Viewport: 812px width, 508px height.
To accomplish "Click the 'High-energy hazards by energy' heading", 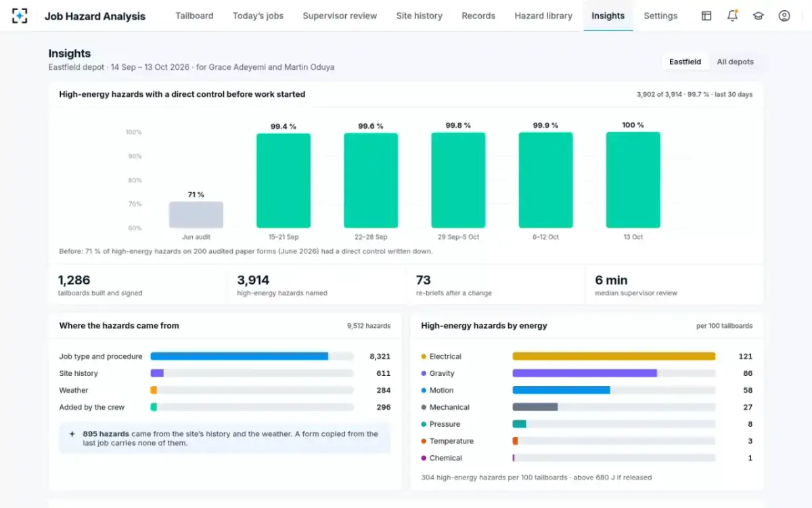I will pyautogui.click(x=484, y=326).
